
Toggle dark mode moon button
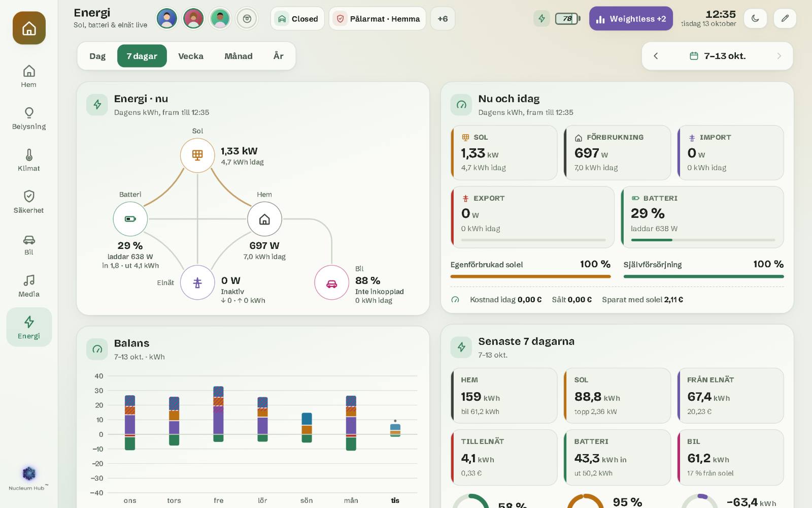click(755, 19)
